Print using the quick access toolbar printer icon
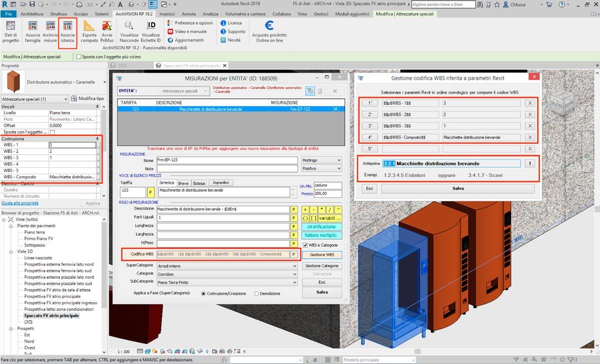600x364 pixels. click(x=79, y=4)
